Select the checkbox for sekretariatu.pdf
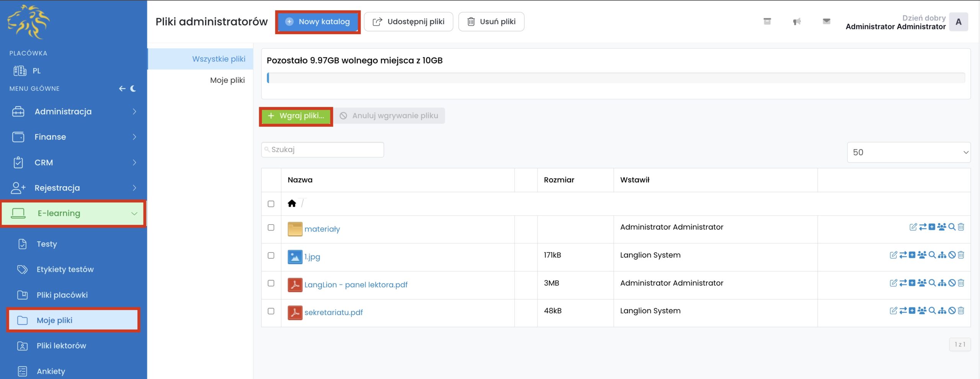 (271, 311)
